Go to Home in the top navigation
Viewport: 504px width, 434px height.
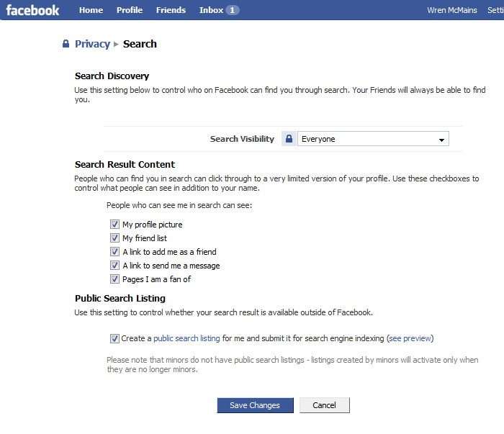click(91, 10)
